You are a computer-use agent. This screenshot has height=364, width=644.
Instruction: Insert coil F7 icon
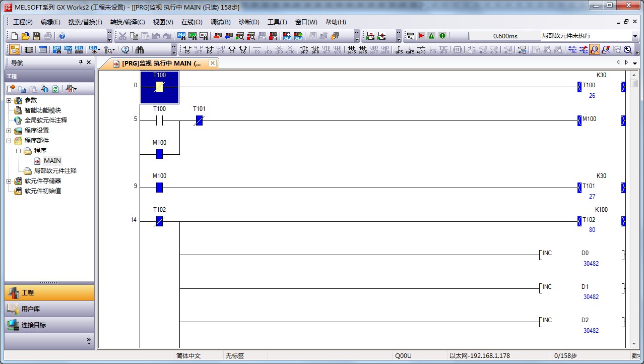point(232,49)
